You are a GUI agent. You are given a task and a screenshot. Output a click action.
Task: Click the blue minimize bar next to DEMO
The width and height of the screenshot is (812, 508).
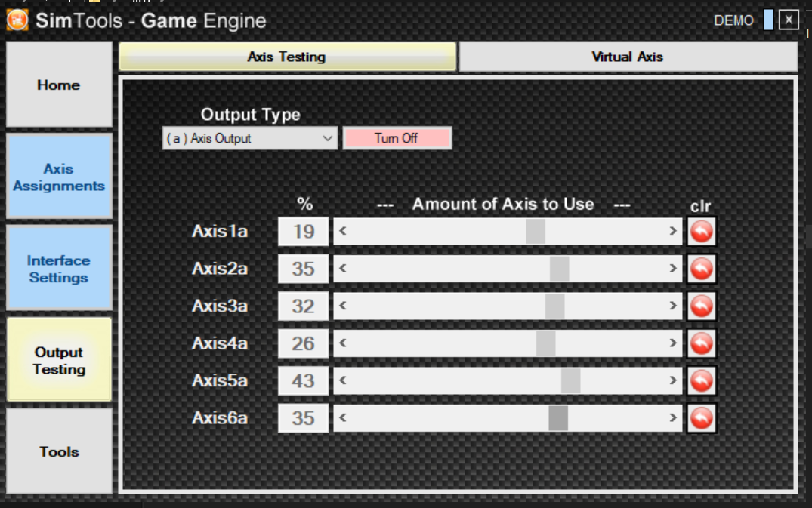(x=768, y=20)
